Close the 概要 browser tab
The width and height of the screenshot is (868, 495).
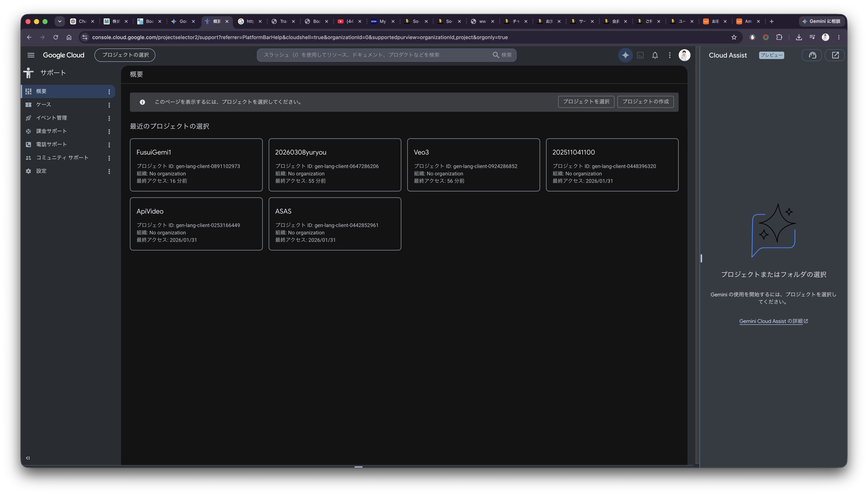click(x=227, y=21)
